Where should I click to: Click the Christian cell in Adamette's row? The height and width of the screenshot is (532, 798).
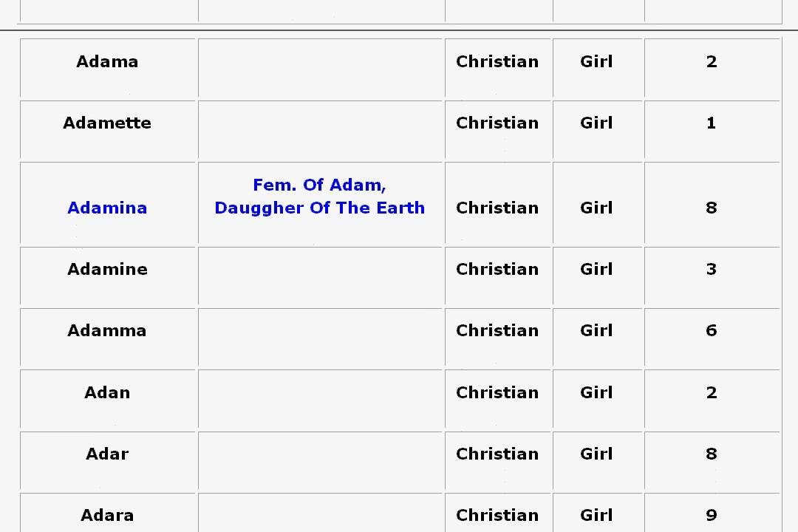click(x=497, y=123)
